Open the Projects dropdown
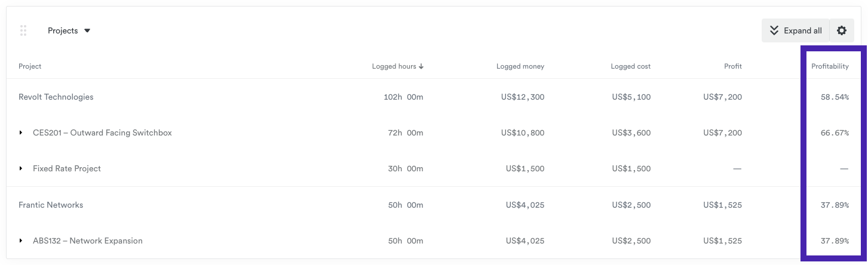Viewport: 868px width, 265px height. click(69, 30)
